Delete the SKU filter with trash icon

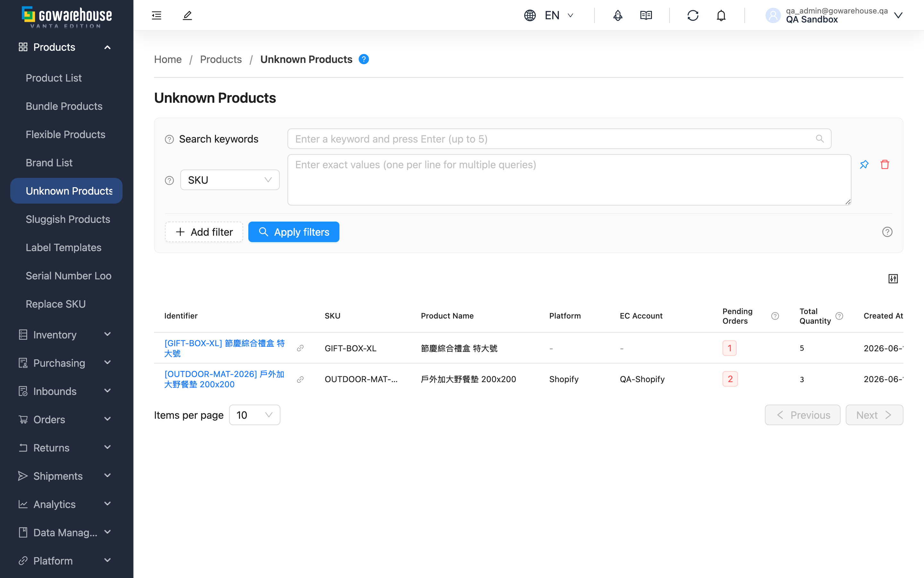pyautogui.click(x=885, y=164)
